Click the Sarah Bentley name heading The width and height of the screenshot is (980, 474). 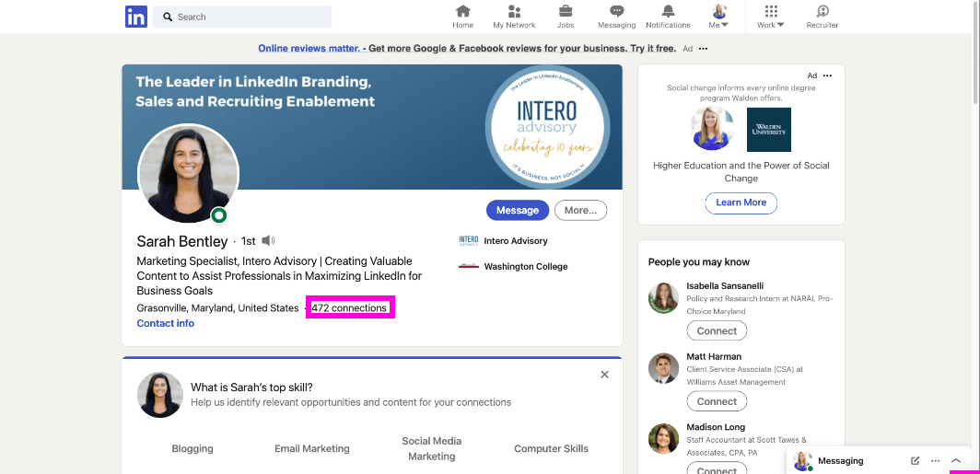pyautogui.click(x=181, y=242)
